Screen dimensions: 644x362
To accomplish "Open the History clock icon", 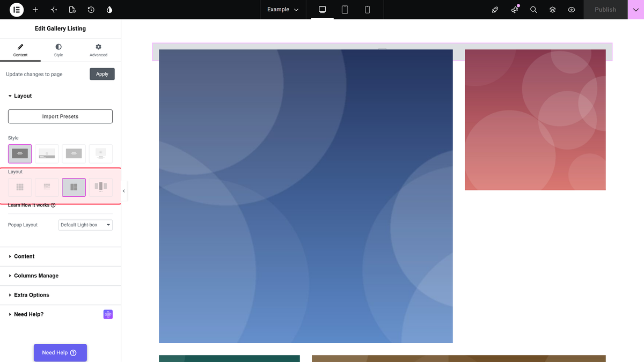I will tap(91, 10).
